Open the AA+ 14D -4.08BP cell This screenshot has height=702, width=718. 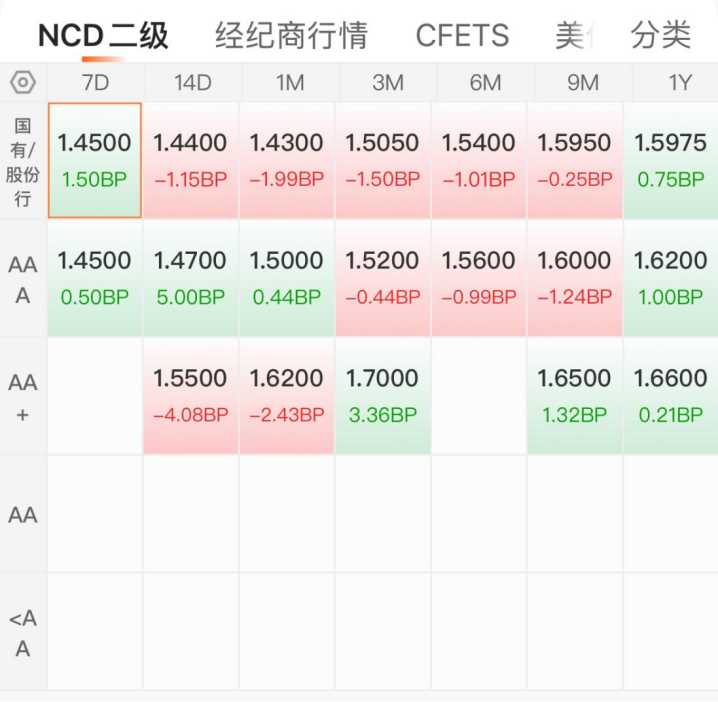click(190, 396)
